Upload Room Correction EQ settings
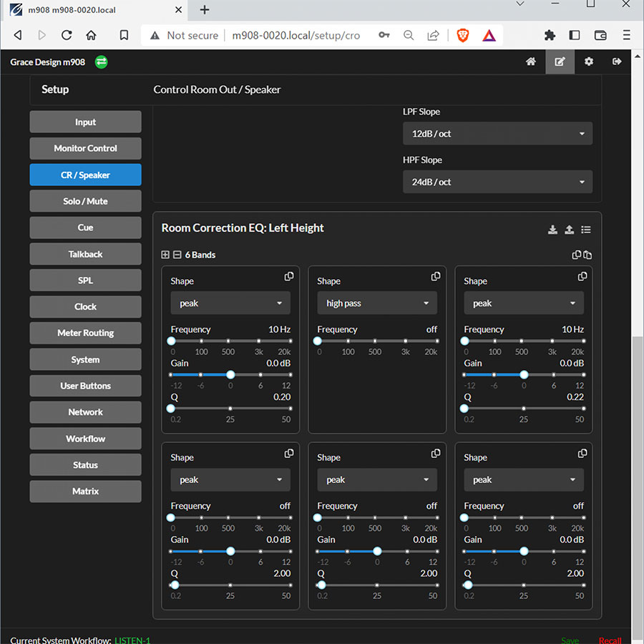The width and height of the screenshot is (644, 644). pyautogui.click(x=569, y=230)
